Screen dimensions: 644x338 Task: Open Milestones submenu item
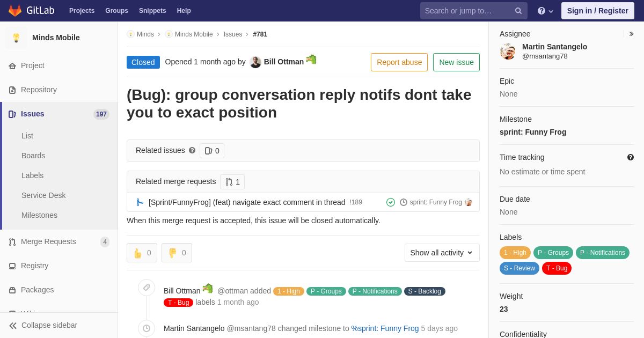click(39, 215)
